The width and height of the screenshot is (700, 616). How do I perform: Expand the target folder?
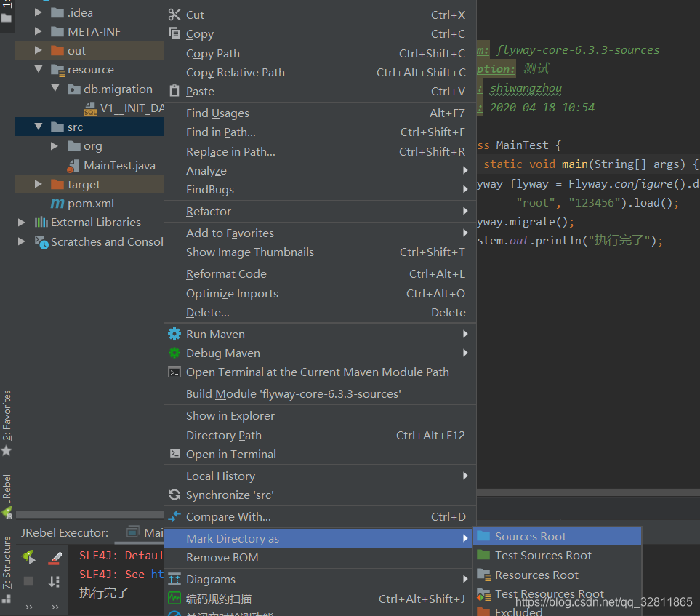(x=39, y=184)
